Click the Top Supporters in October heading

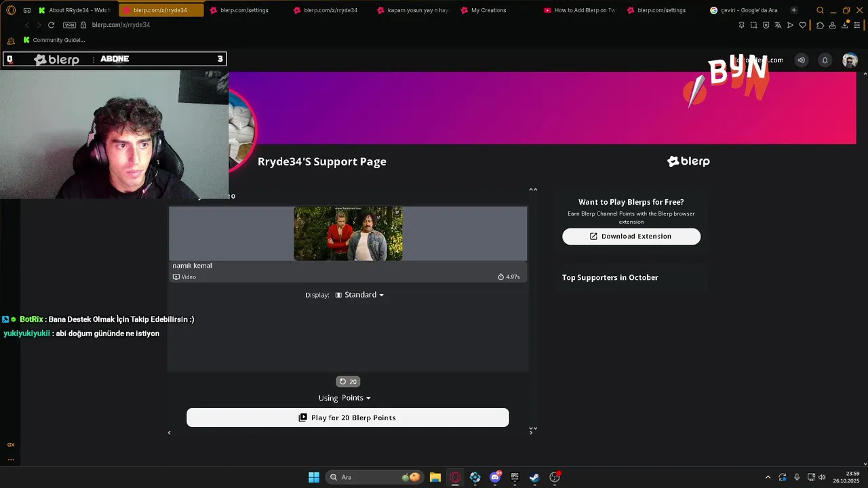[610, 277]
